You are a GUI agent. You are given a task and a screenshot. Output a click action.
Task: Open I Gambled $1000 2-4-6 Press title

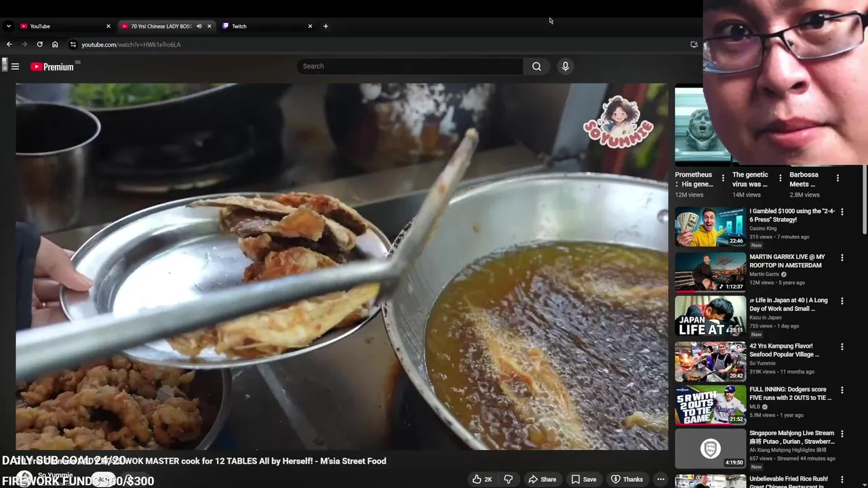(792, 216)
